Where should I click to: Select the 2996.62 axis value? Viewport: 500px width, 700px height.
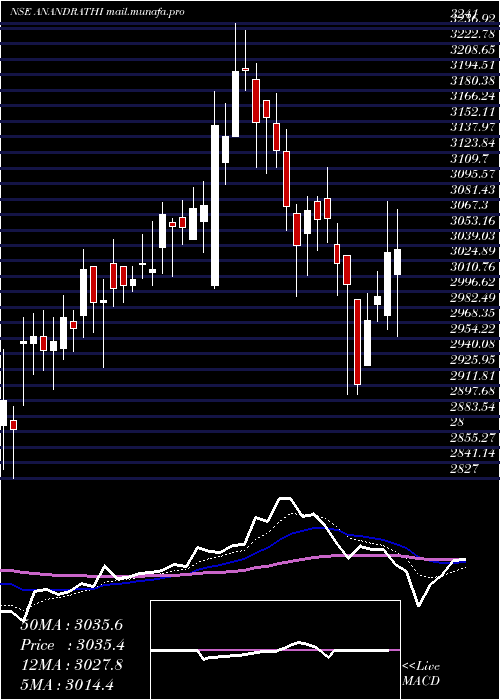473,283
